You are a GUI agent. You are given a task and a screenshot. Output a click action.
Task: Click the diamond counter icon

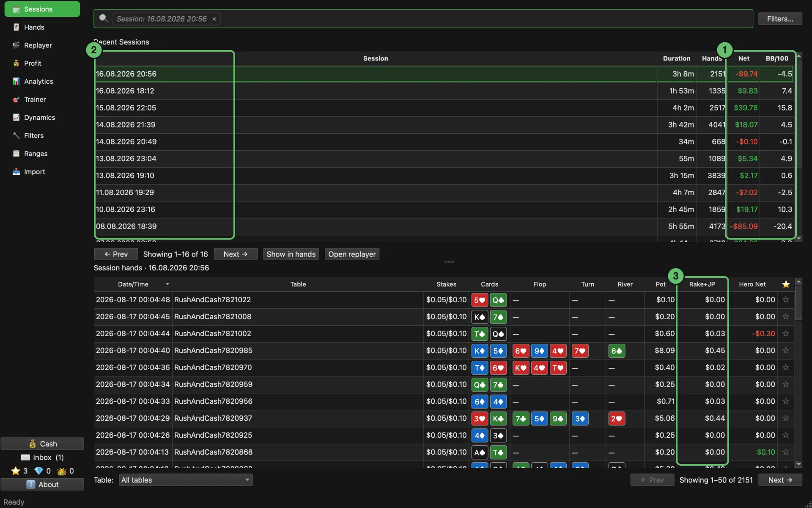click(38, 471)
